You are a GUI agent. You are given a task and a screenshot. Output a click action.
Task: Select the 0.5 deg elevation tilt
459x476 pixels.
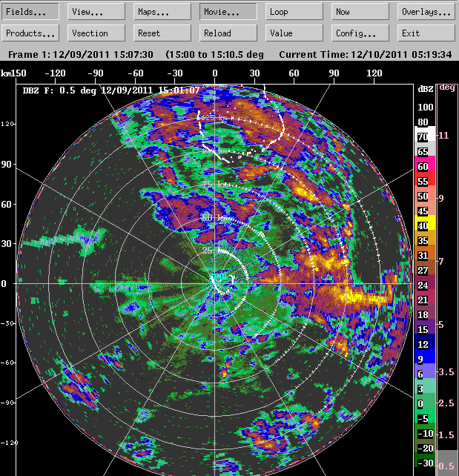coord(447,465)
